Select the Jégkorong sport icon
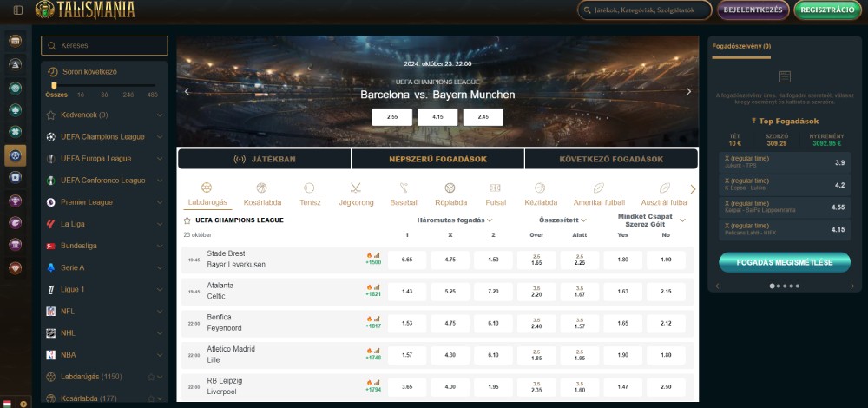This screenshot has width=868, height=408. tap(355, 188)
